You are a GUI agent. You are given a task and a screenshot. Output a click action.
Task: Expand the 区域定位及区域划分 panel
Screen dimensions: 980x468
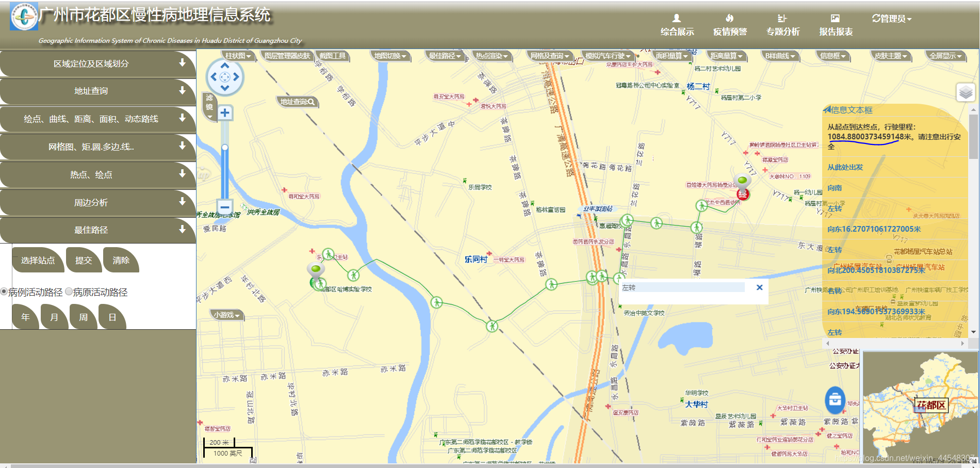(97, 63)
